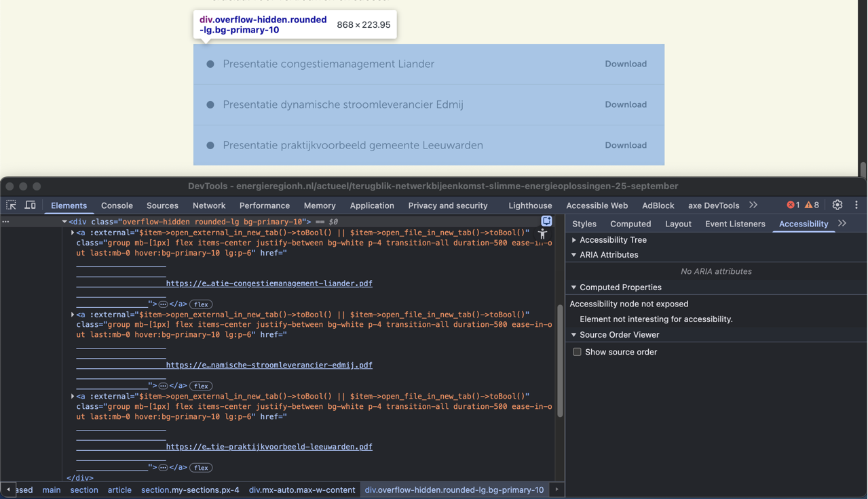The height and width of the screenshot is (499, 868).
Task: Toggle the flex badge for liander.pdf link
Action: [201, 304]
